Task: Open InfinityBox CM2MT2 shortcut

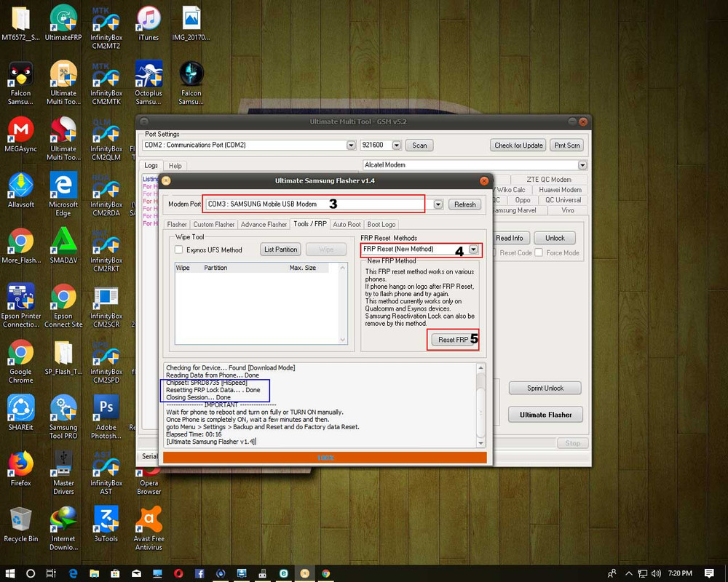Action: 106,26
